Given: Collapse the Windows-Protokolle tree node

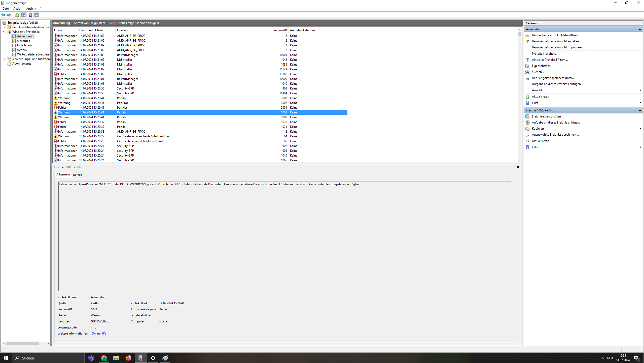Looking at the screenshot, I should point(4,32).
